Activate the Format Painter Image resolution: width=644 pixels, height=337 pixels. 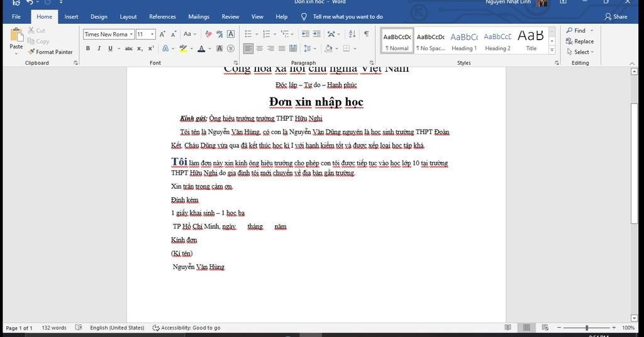pos(50,52)
